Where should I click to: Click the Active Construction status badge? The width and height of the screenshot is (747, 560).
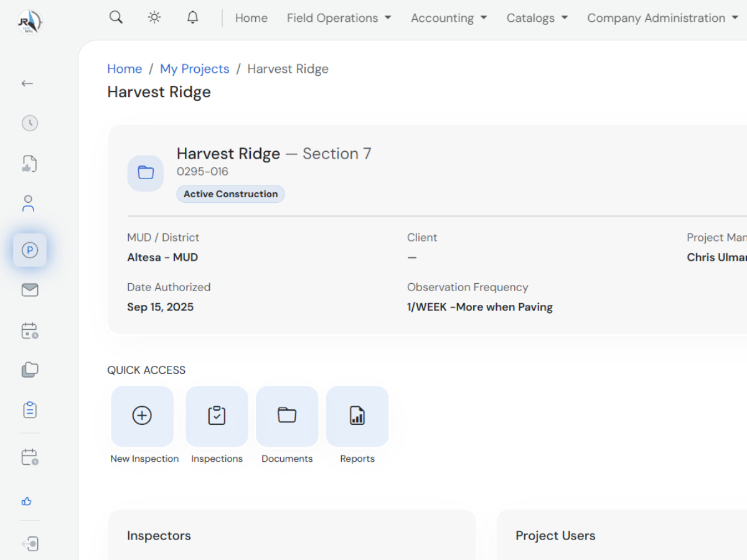coord(231,194)
